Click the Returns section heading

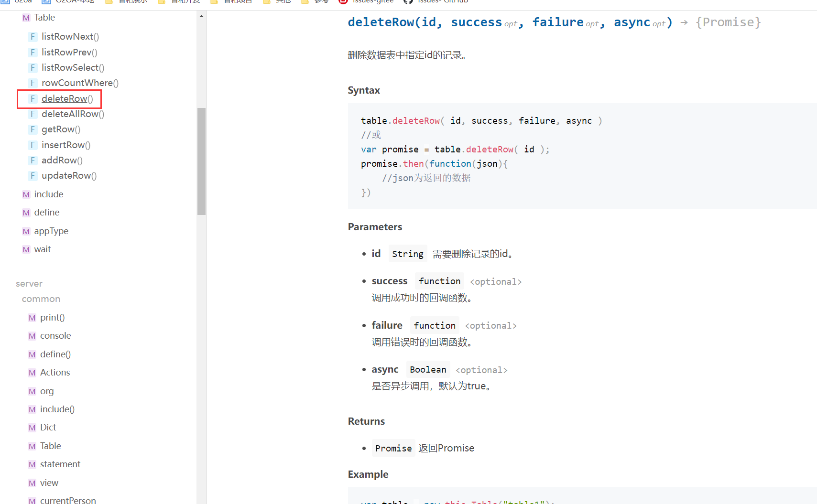point(366,421)
